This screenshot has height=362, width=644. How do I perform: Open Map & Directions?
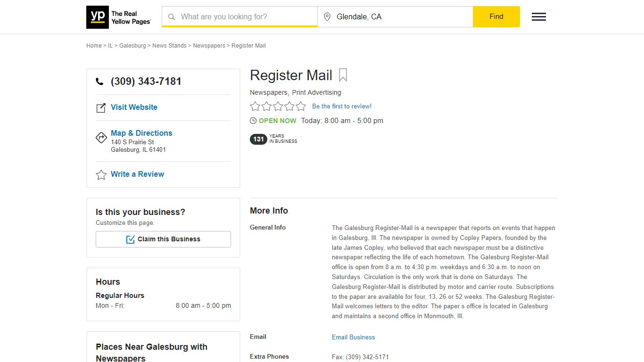(x=141, y=133)
